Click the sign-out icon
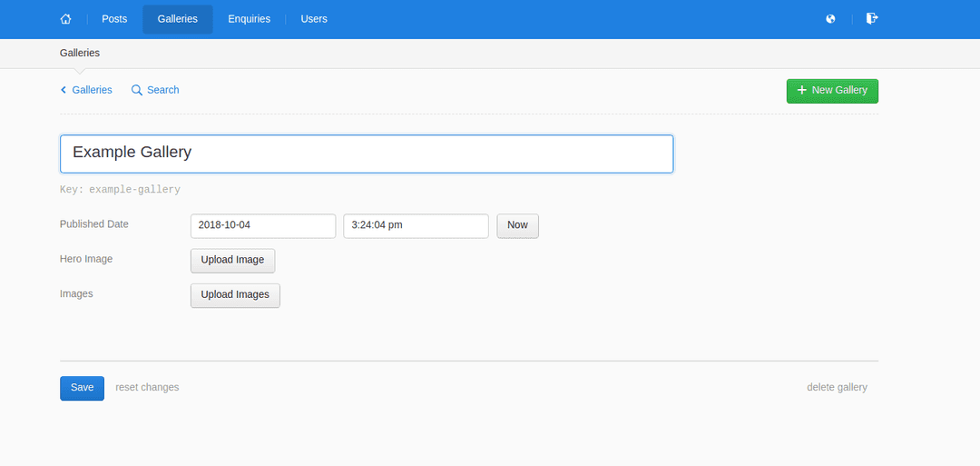The image size is (980, 466). (x=872, y=19)
